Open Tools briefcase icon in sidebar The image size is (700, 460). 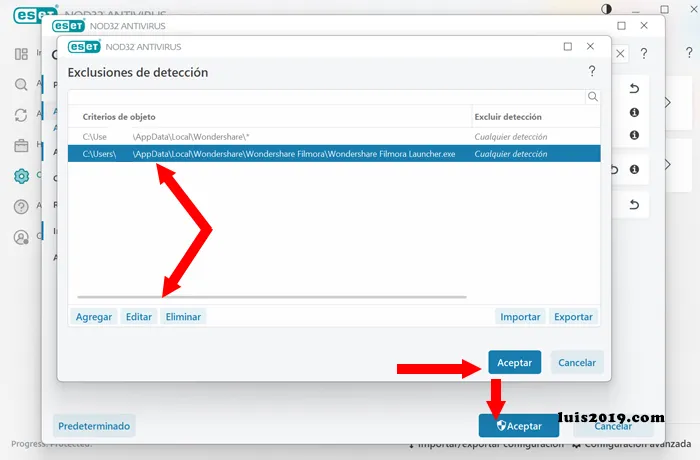tap(21, 145)
